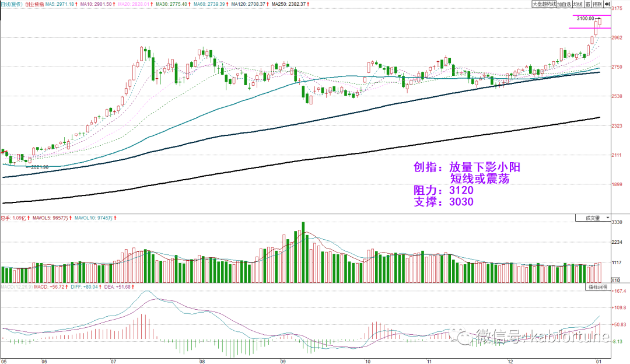
Task: Click the MACD(12,26,9) parameters label
Action: [x=16, y=287]
